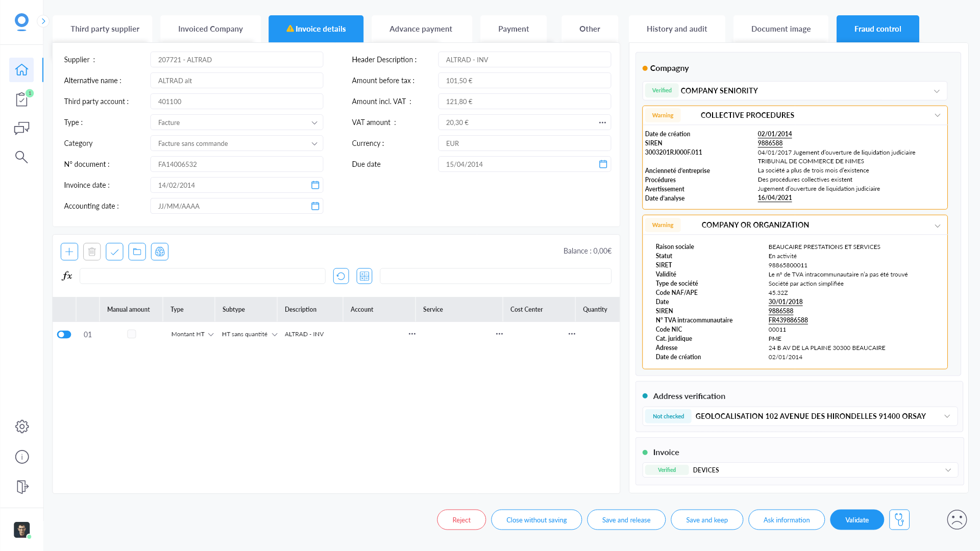
Task: Click the Accounting date input field
Action: (x=230, y=206)
